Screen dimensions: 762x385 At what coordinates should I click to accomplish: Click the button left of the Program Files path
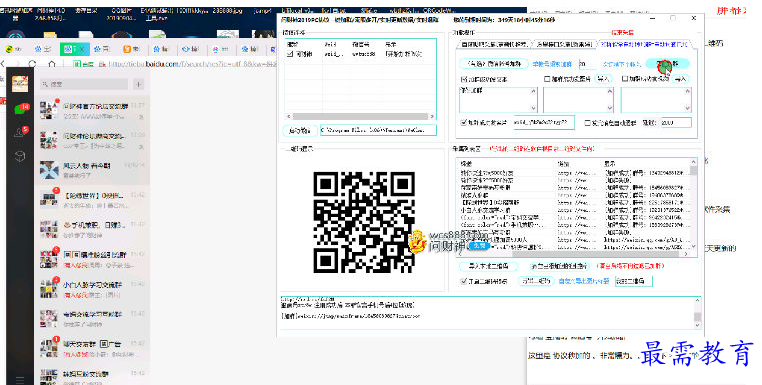pyautogui.click(x=300, y=130)
